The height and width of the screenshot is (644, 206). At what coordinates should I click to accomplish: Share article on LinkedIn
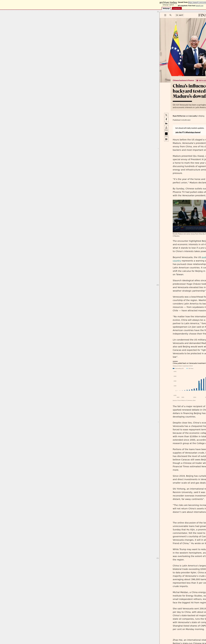[x=166, y=124]
